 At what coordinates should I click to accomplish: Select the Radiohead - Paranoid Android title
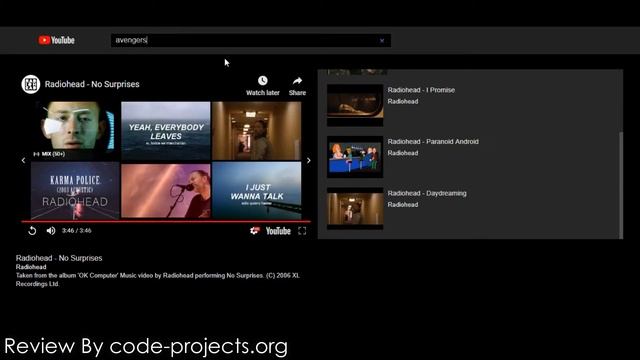(433, 142)
